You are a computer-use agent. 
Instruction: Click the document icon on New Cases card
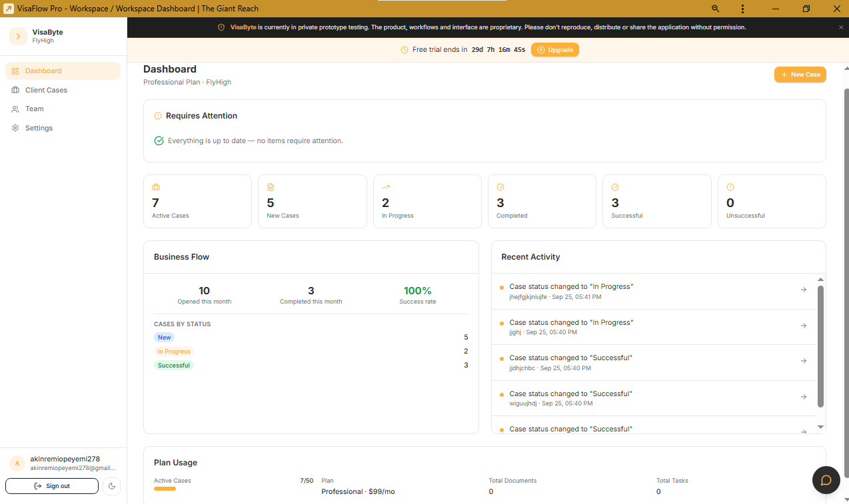(271, 187)
